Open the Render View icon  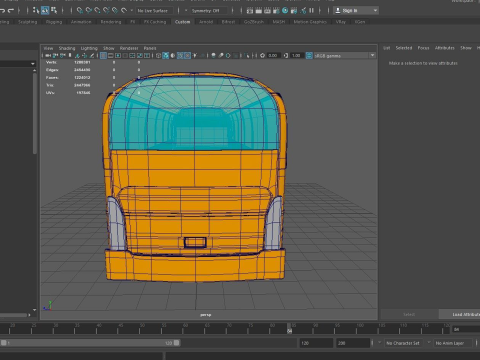click(250, 11)
